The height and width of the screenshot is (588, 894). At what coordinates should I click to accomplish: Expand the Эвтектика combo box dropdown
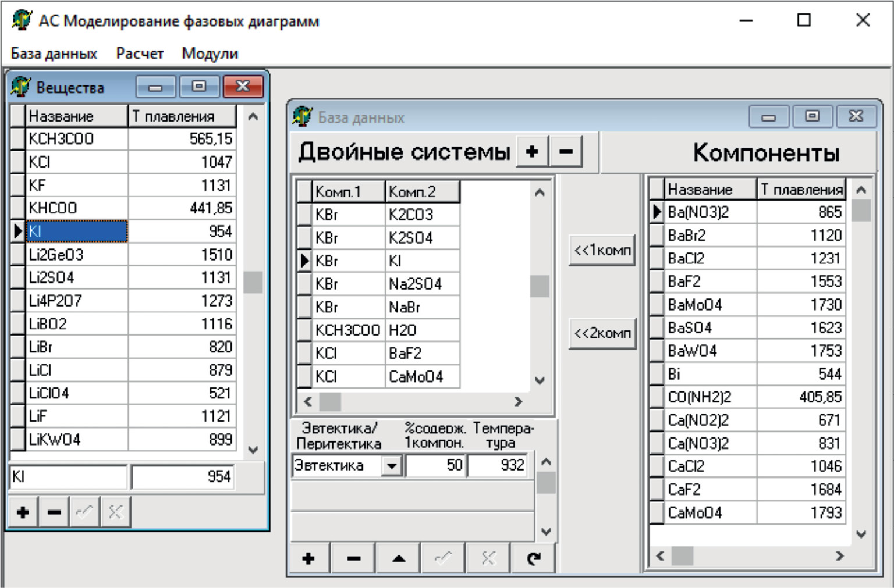[x=392, y=466]
